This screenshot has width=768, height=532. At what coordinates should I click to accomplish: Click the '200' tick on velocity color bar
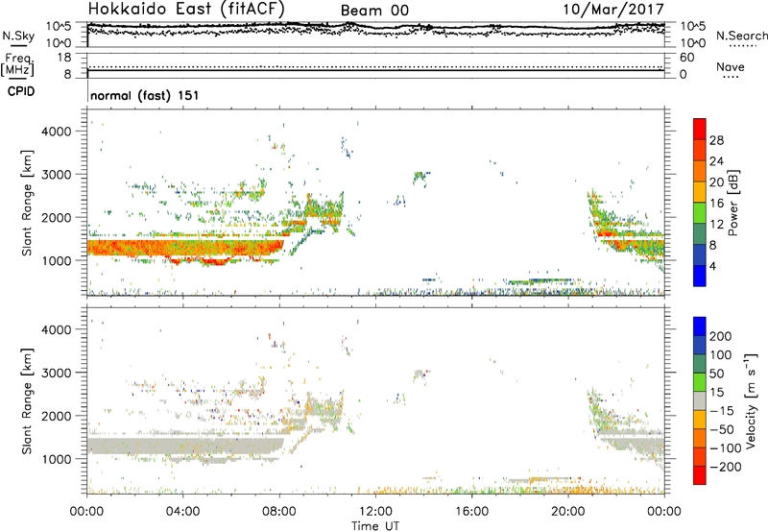(x=721, y=336)
